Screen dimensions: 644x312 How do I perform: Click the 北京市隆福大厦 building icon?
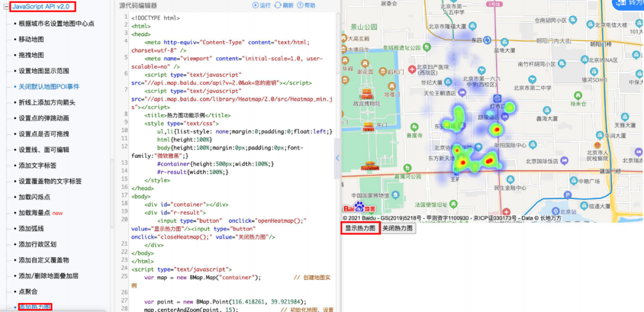click(473, 26)
